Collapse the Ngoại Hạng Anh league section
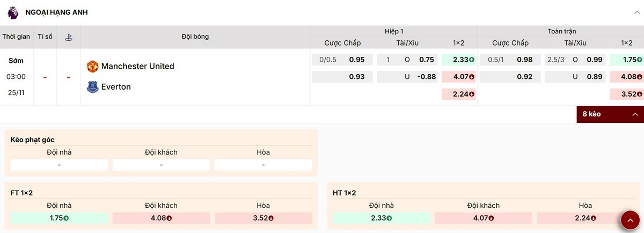 pyautogui.click(x=636, y=12)
